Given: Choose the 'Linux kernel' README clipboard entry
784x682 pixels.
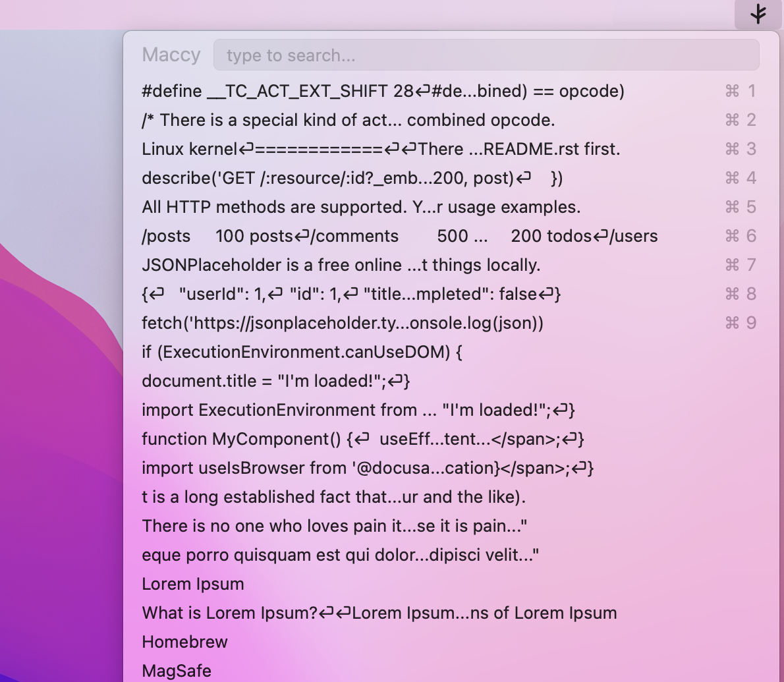Looking at the screenshot, I should coord(451,149).
